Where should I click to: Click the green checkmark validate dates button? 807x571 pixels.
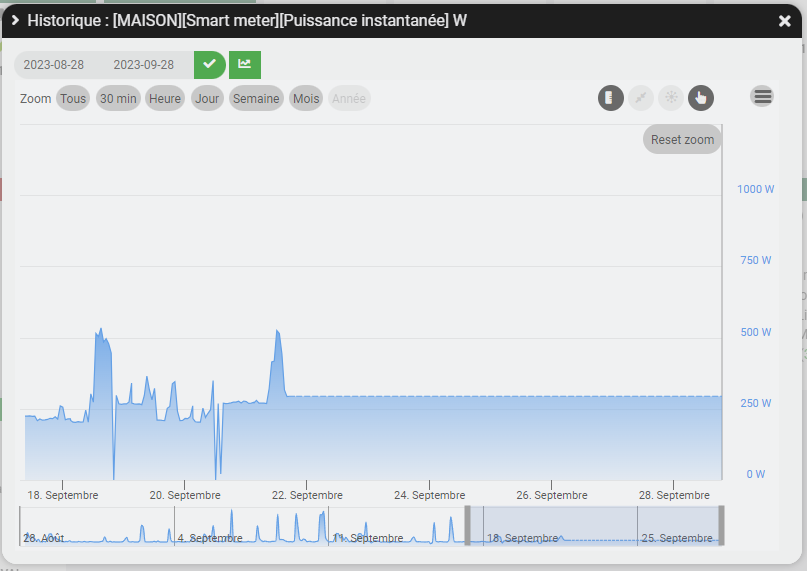209,65
